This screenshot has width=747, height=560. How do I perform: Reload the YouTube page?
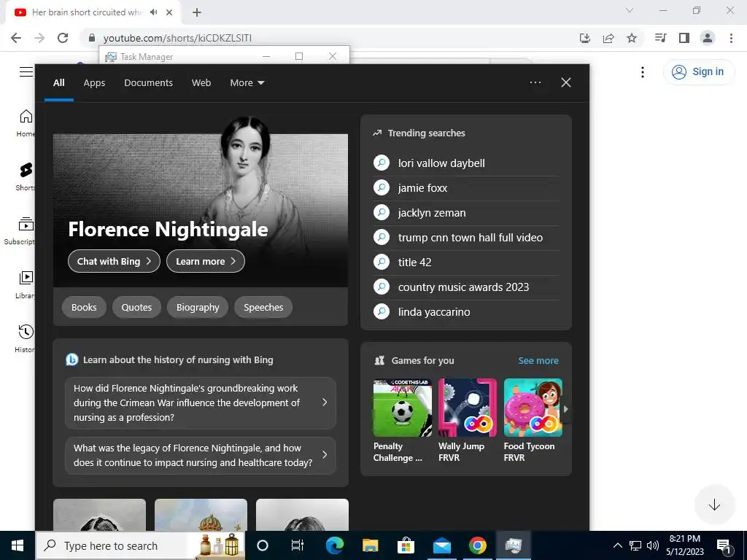(x=63, y=38)
